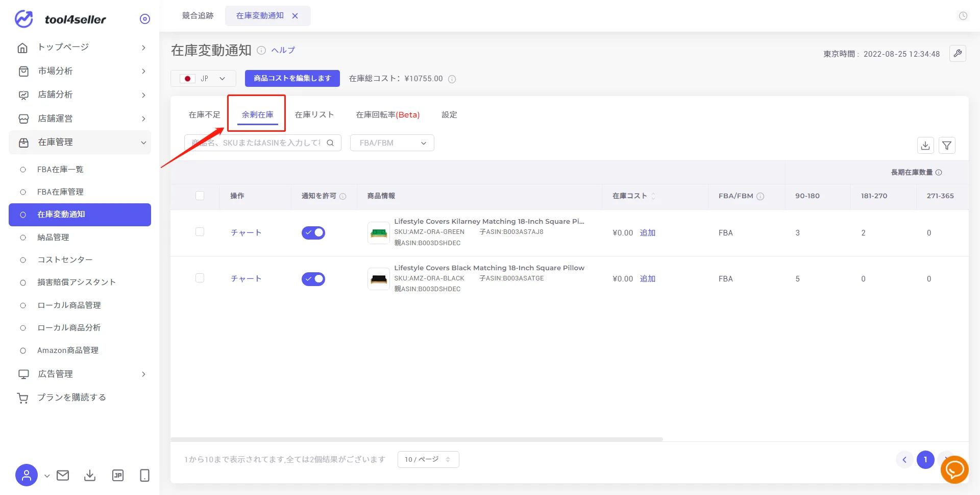Click the wrench settings icon near Tokyo time

click(x=958, y=53)
